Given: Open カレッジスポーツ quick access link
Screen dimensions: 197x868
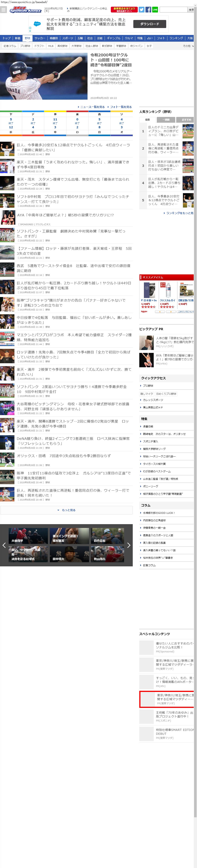Looking at the screenshot, I should tap(153, 400).
